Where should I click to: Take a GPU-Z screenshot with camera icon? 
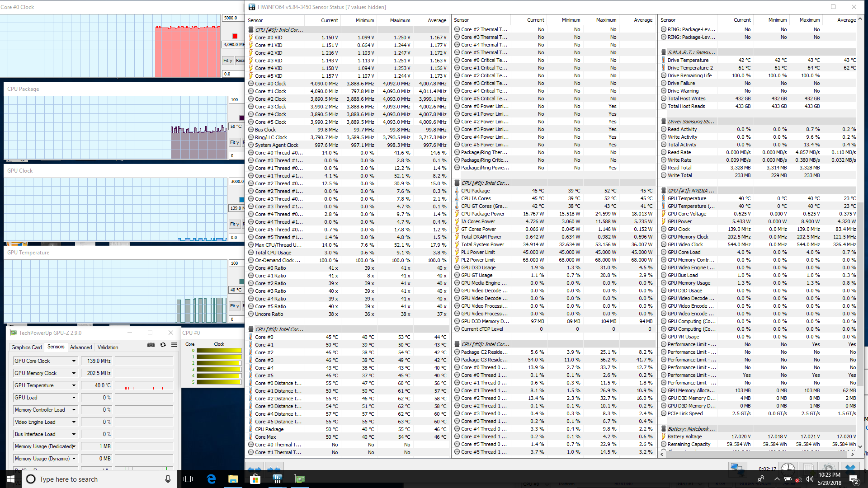(x=151, y=345)
